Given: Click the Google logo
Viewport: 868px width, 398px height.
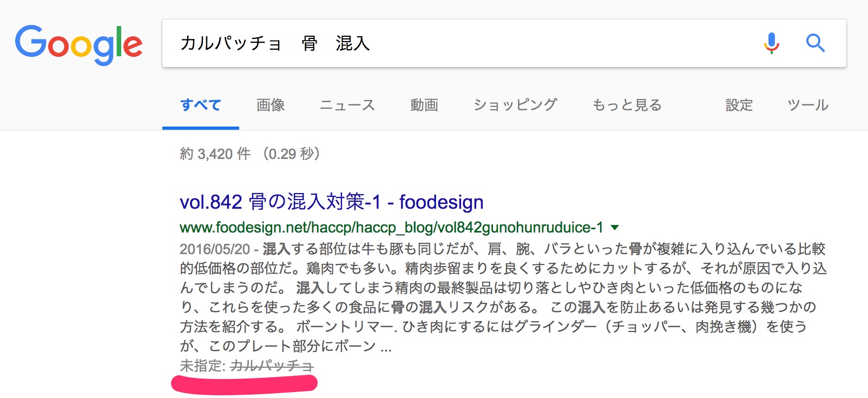Looking at the screenshot, I should 78,44.
